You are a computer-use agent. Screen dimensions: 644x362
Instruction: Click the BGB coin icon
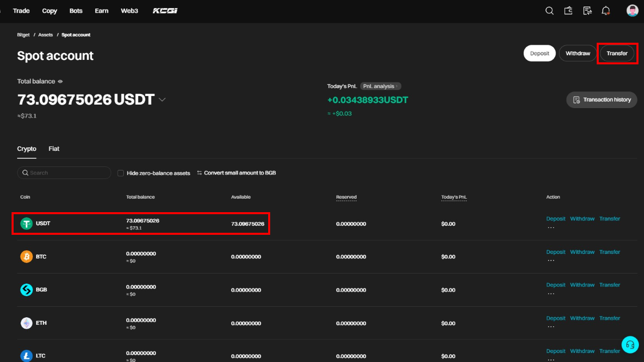point(26,290)
